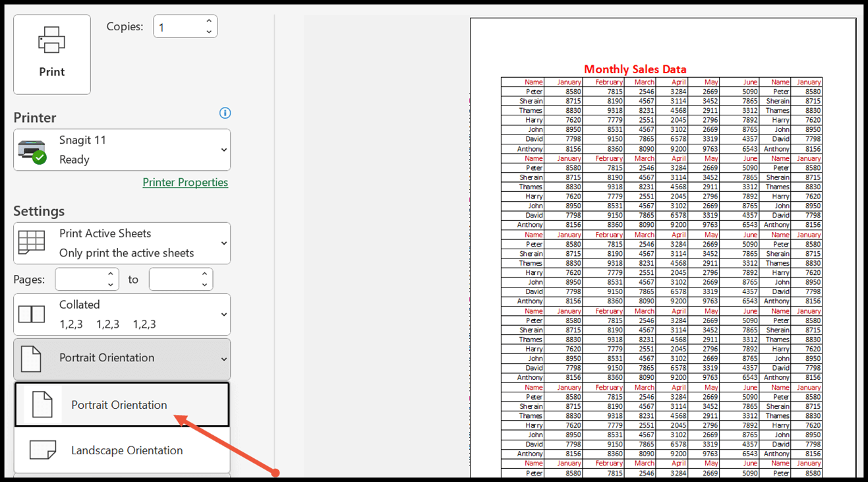This screenshot has width=868, height=482.
Task: Click the Pages from field down arrow
Action: pyautogui.click(x=109, y=284)
